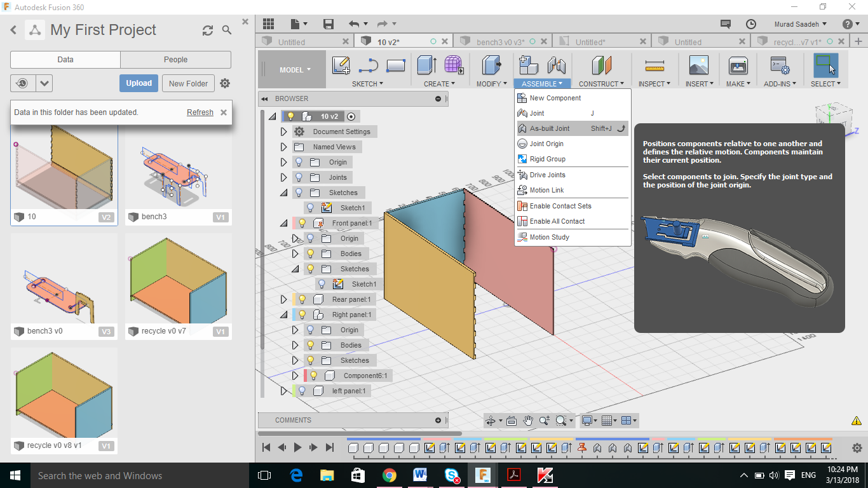
Task: Click the Pan hand navigation icon
Action: click(x=528, y=421)
